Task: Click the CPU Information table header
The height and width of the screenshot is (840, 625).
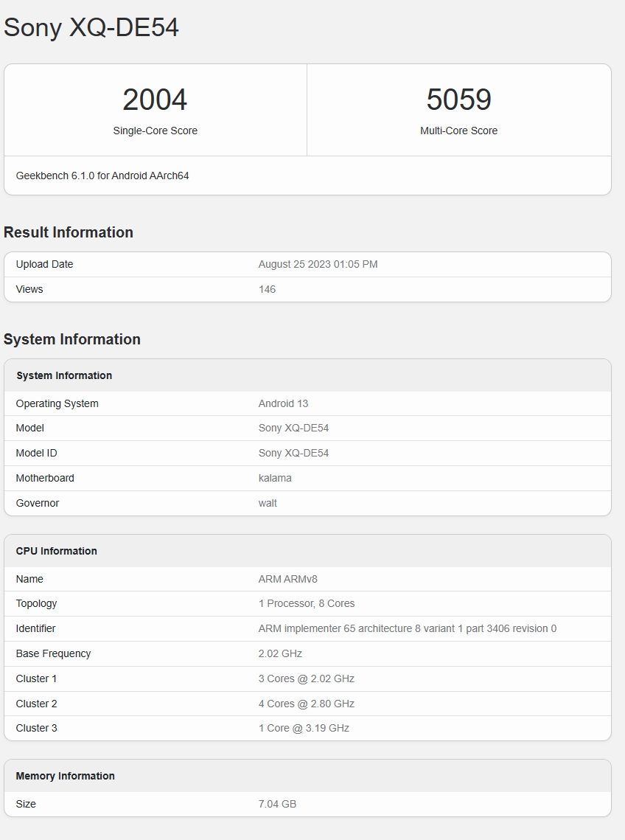Action: pyautogui.click(x=57, y=551)
